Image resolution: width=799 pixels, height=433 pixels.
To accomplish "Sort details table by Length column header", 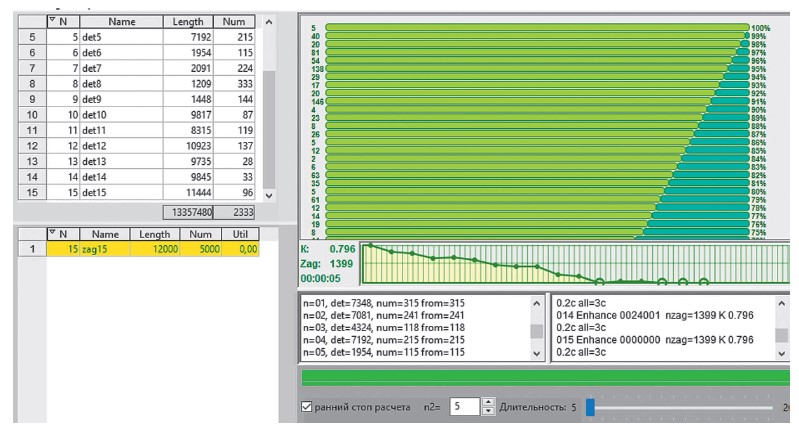I will pyautogui.click(x=186, y=21).
